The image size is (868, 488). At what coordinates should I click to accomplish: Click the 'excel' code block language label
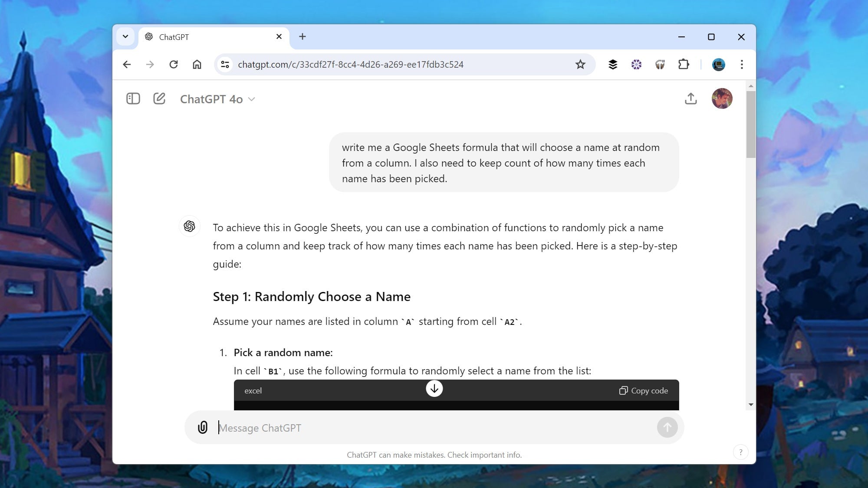click(x=253, y=391)
